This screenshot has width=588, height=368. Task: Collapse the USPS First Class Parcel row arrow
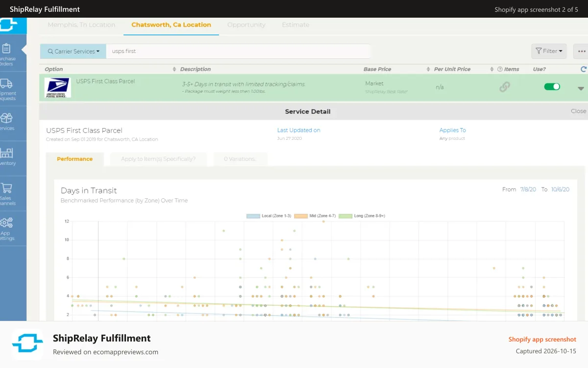coord(581,89)
